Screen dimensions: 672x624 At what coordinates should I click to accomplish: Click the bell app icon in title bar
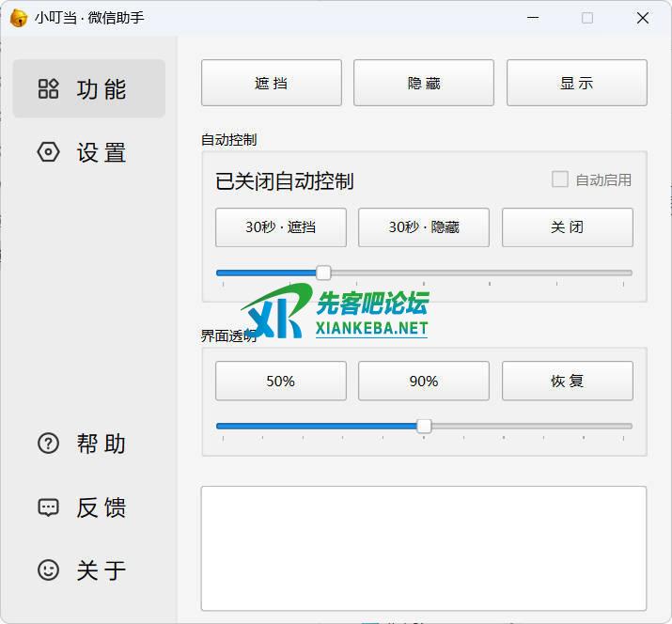18,18
